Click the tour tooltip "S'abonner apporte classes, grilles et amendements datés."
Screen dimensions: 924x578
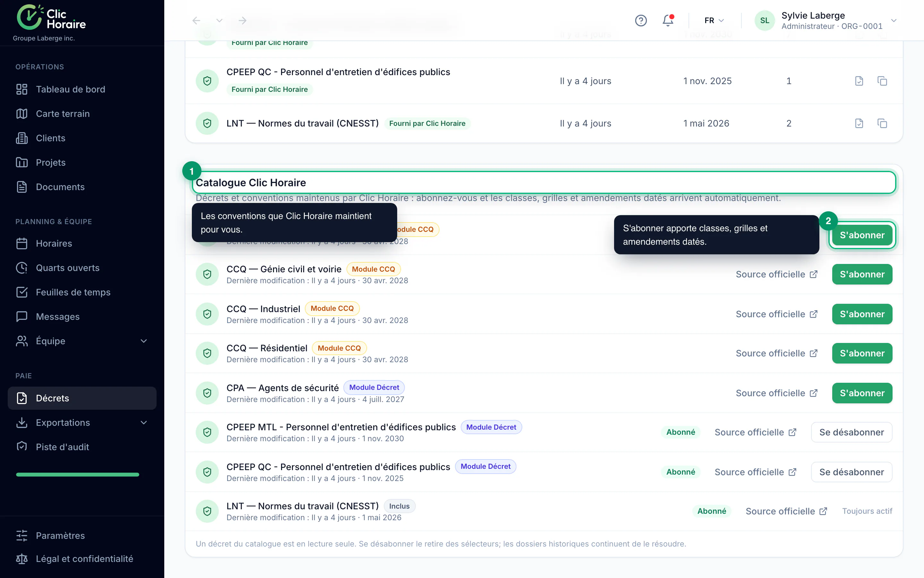716,235
